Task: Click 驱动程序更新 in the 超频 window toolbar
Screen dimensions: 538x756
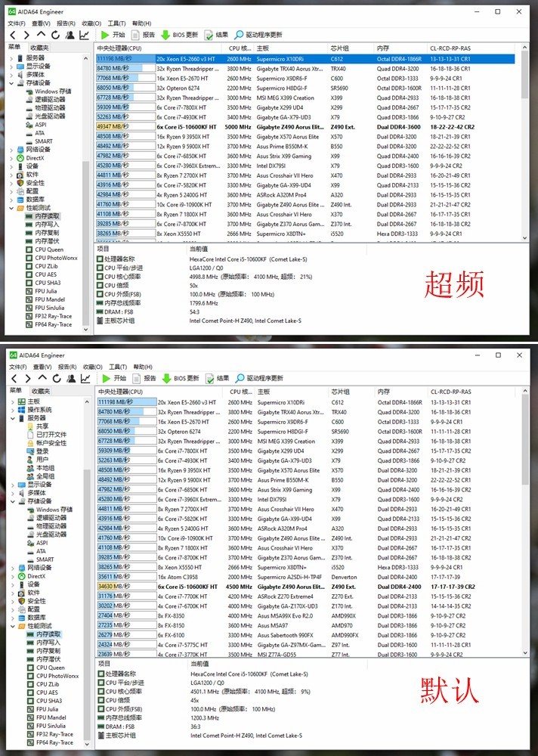Action: click(x=258, y=35)
